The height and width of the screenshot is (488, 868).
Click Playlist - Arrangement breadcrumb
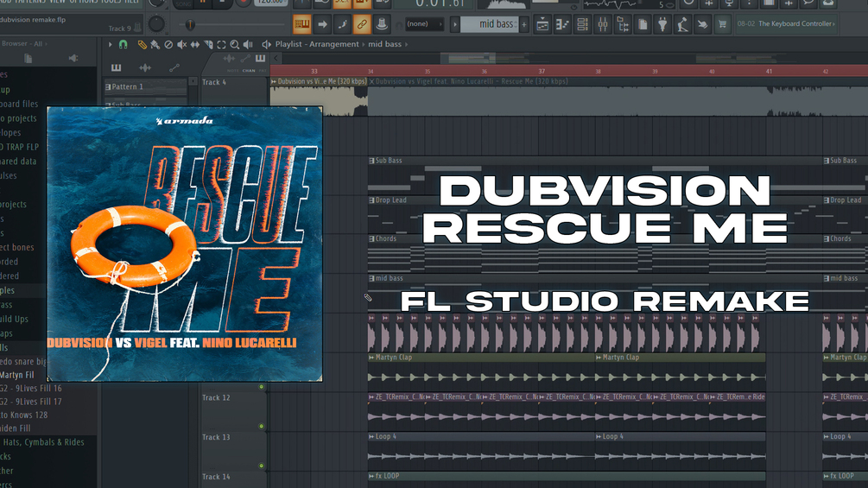tap(317, 44)
